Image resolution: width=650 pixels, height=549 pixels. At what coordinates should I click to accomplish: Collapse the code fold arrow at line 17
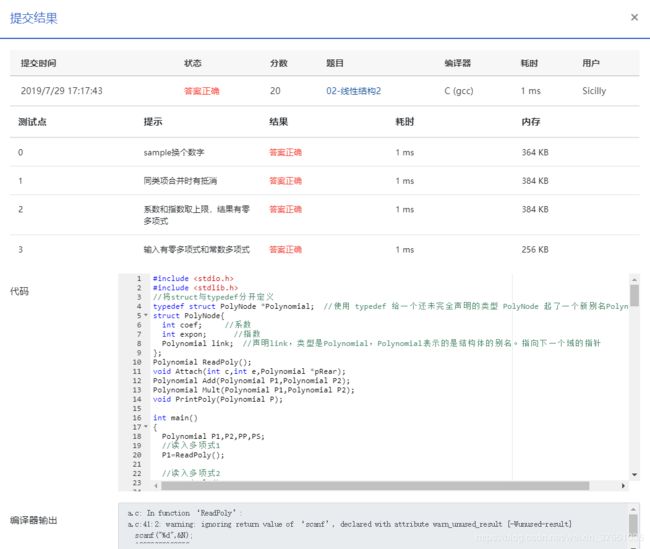[146, 427]
